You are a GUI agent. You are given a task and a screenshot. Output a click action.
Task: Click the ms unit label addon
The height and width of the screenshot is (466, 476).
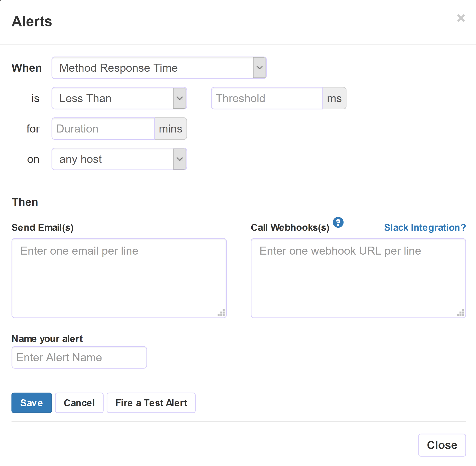[334, 98]
